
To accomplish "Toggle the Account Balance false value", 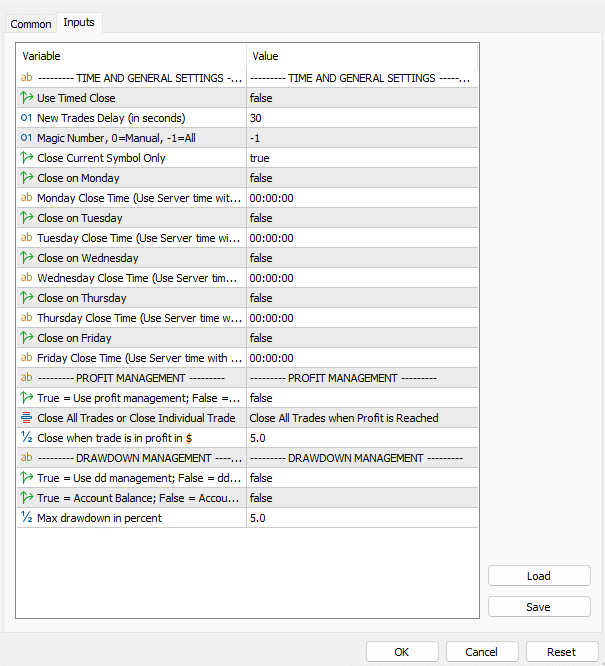I will [362, 498].
